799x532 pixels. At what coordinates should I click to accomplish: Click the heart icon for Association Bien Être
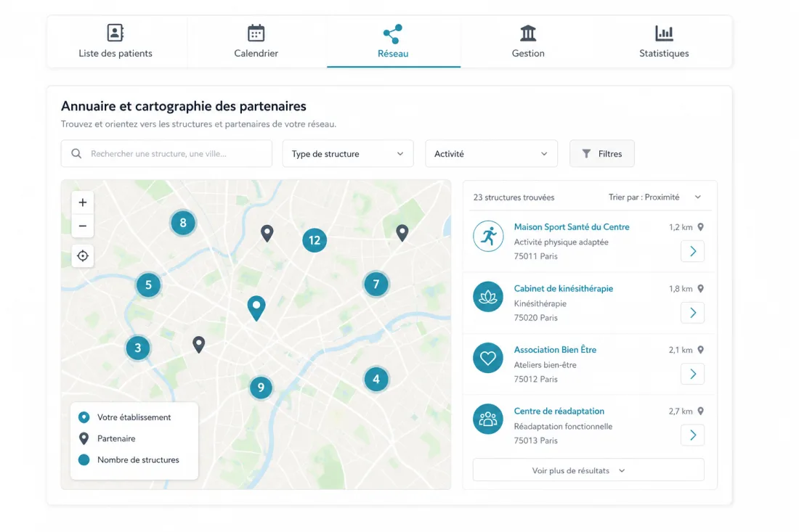488,358
